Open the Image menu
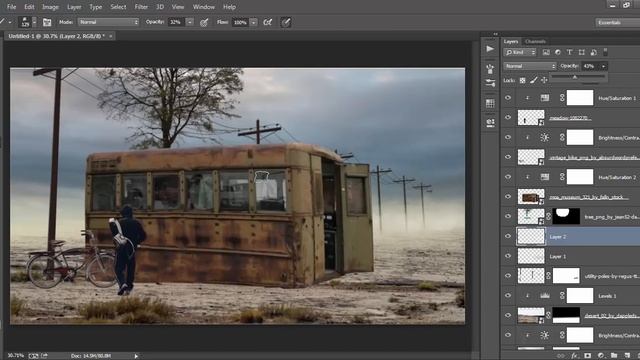This screenshot has height=360, width=640. click(50, 7)
